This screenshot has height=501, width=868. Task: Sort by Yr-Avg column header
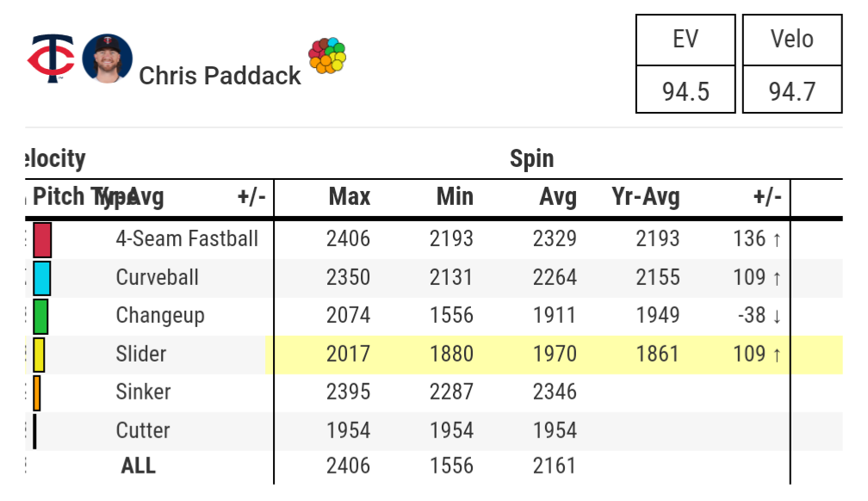(645, 197)
